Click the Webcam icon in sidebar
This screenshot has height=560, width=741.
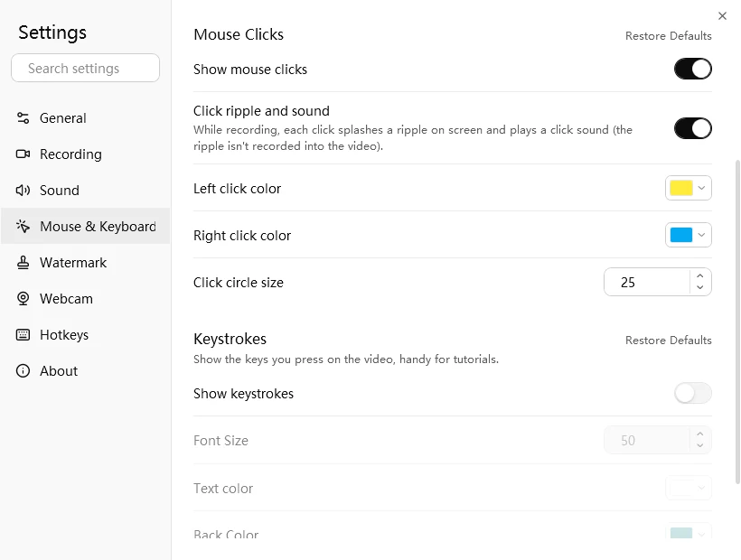pos(23,299)
